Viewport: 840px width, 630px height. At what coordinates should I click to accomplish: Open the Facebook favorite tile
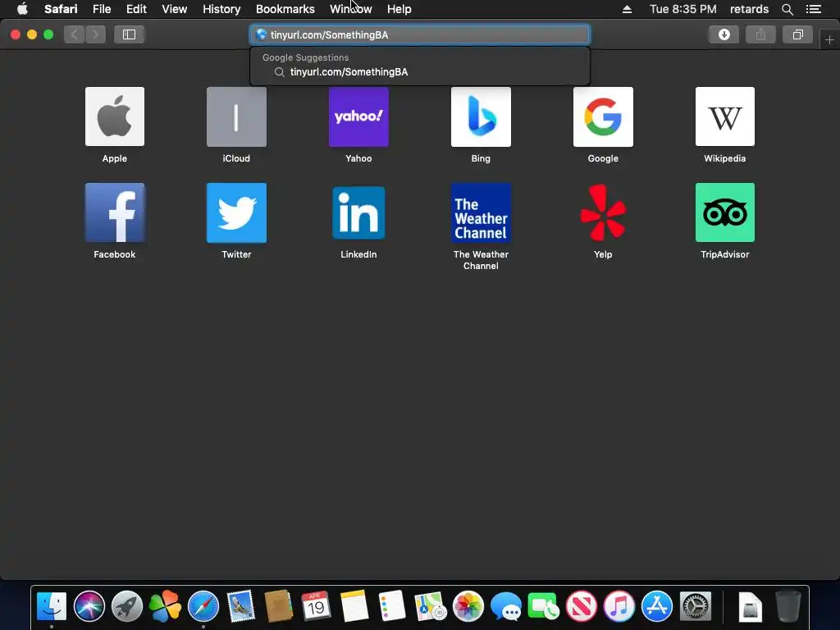115,212
